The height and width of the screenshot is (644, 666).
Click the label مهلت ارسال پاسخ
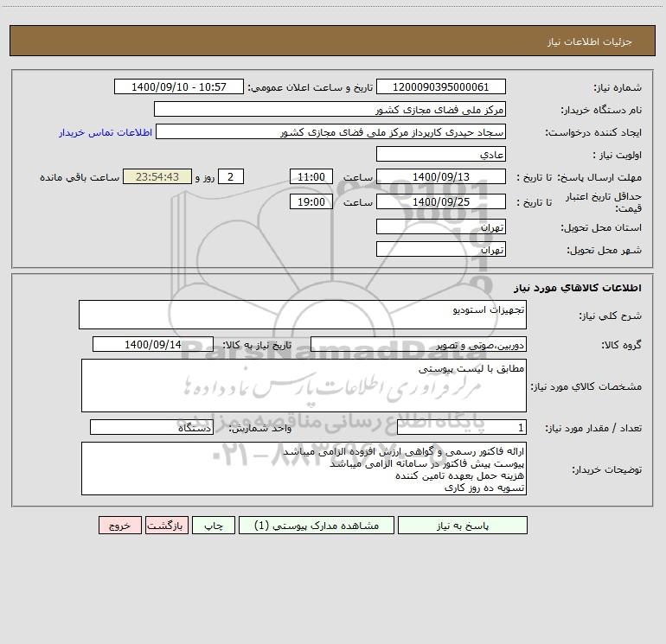(x=599, y=177)
